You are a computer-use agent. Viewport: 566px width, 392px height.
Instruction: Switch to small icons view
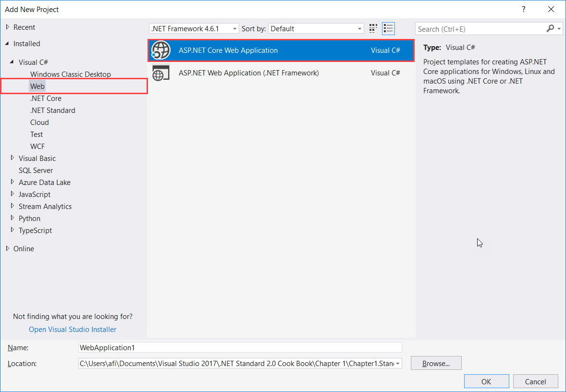373,28
